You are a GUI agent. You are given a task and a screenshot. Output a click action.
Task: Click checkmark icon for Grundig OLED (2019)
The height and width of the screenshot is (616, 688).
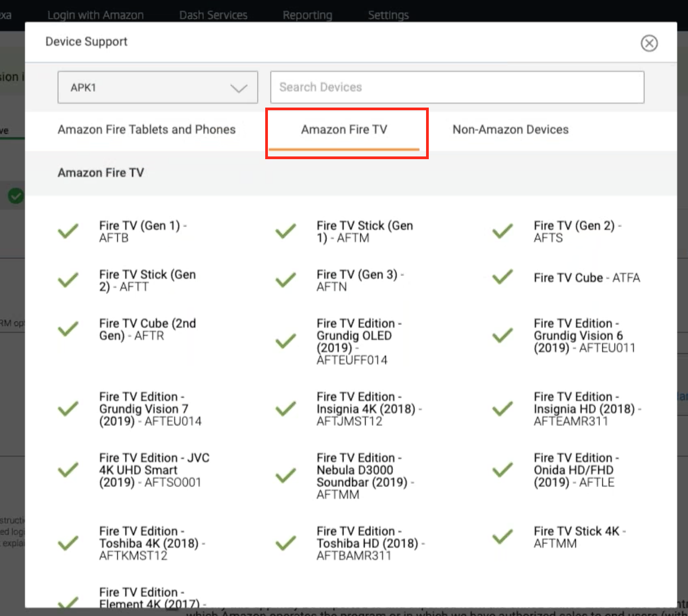click(286, 341)
